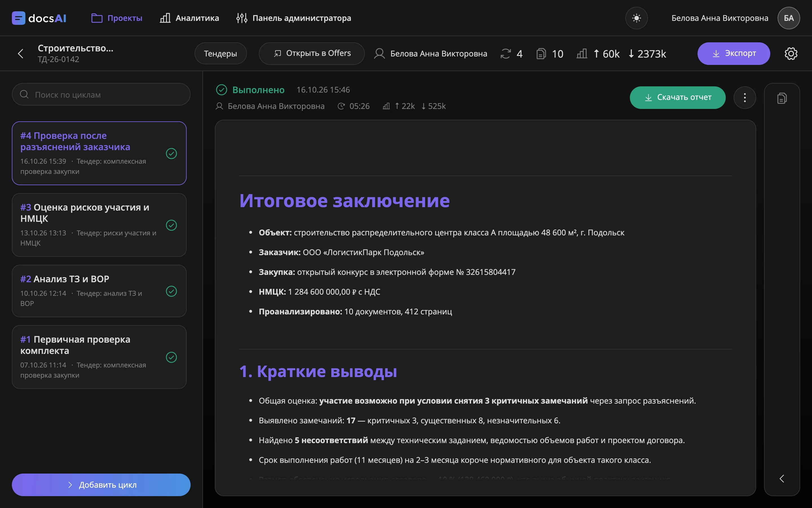Open the Аналитика section
Viewport: 812px width, 508px height.
pyautogui.click(x=189, y=18)
